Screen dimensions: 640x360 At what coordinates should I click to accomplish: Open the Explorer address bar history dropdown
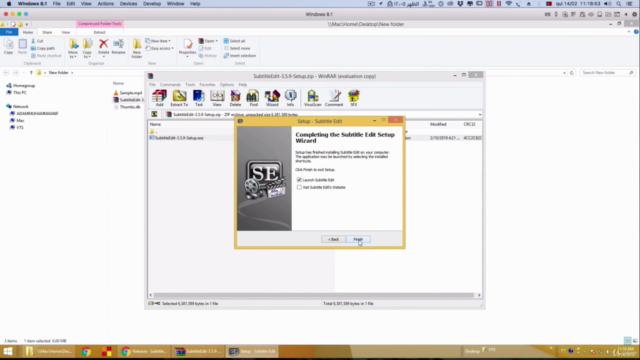(x=564, y=73)
